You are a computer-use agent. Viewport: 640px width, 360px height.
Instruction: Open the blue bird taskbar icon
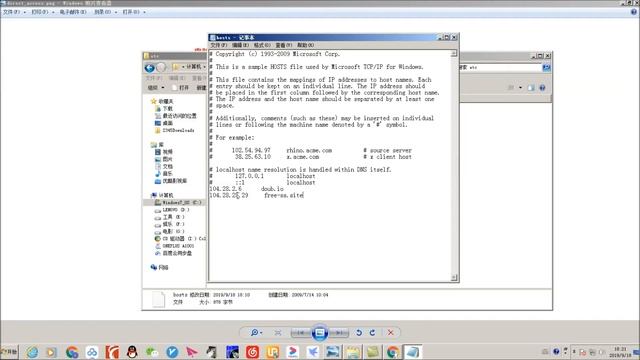pos(312,352)
